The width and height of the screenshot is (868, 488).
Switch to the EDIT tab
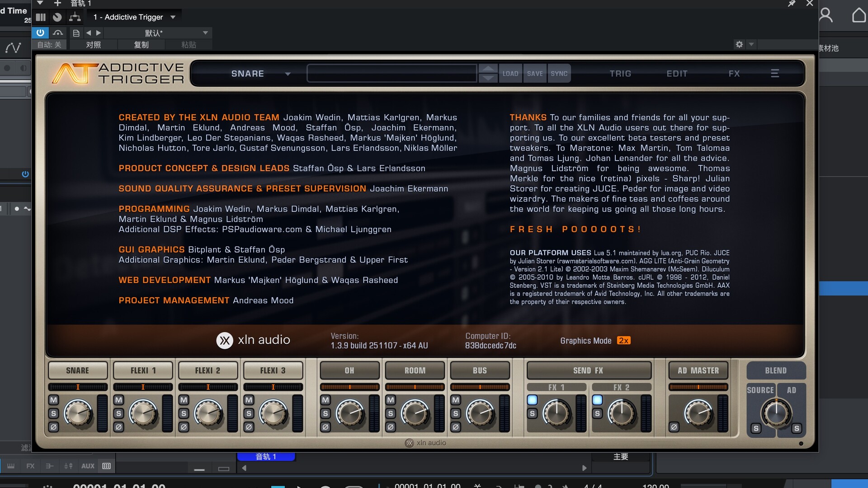coord(677,74)
